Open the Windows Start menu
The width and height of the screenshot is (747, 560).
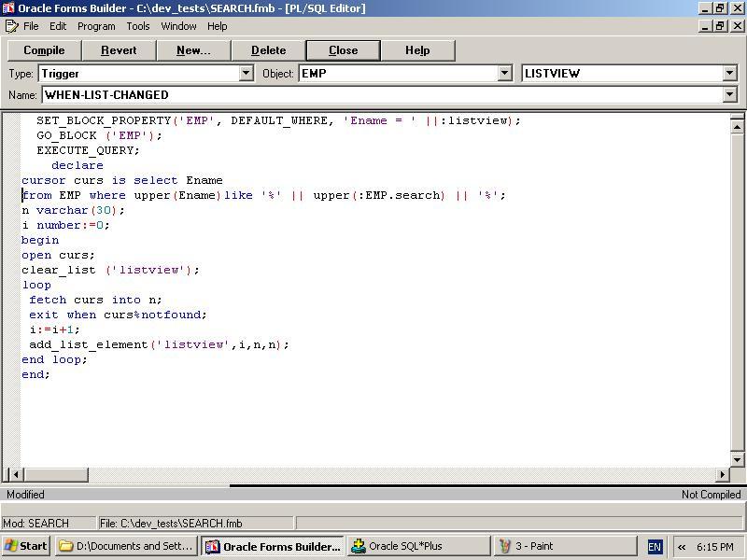coord(26,546)
